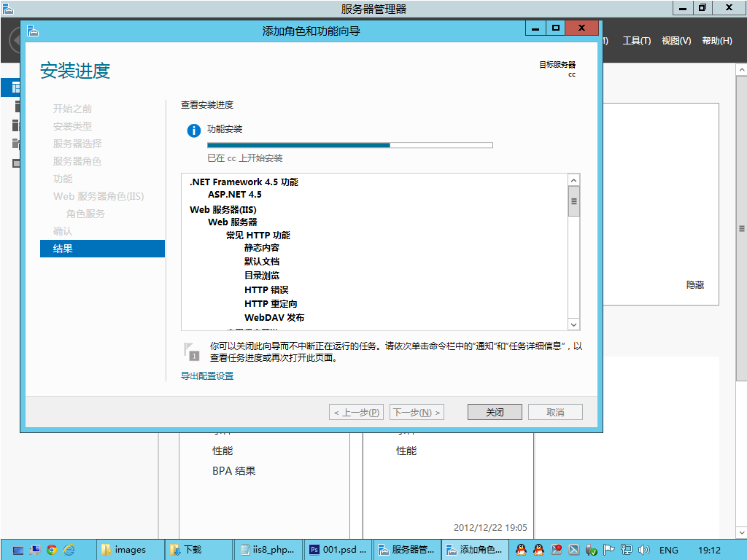
Task: Switch to 服务器管 taskbar button
Action: point(406,550)
